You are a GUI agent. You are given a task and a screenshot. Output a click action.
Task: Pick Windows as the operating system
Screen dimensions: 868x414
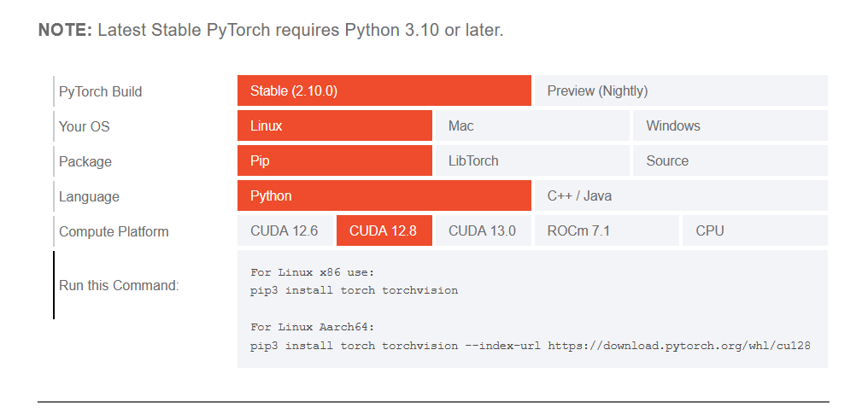pyautogui.click(x=730, y=125)
